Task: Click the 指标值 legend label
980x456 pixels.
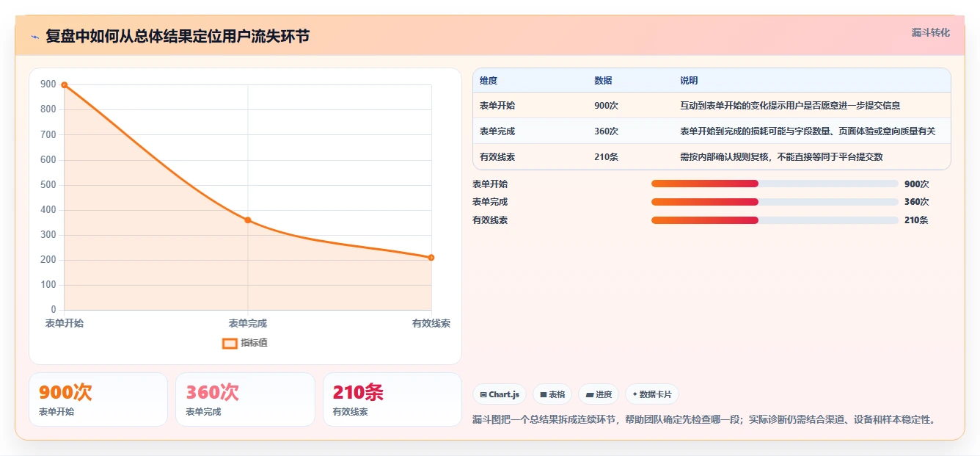Action: (254, 343)
